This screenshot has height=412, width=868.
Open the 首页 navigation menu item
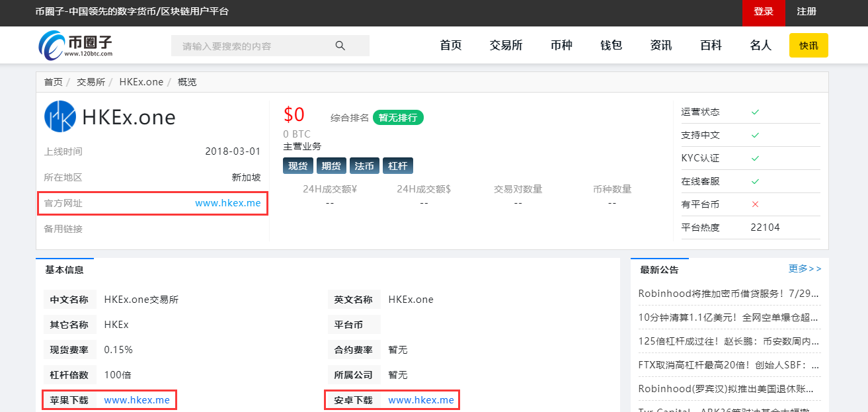click(451, 46)
